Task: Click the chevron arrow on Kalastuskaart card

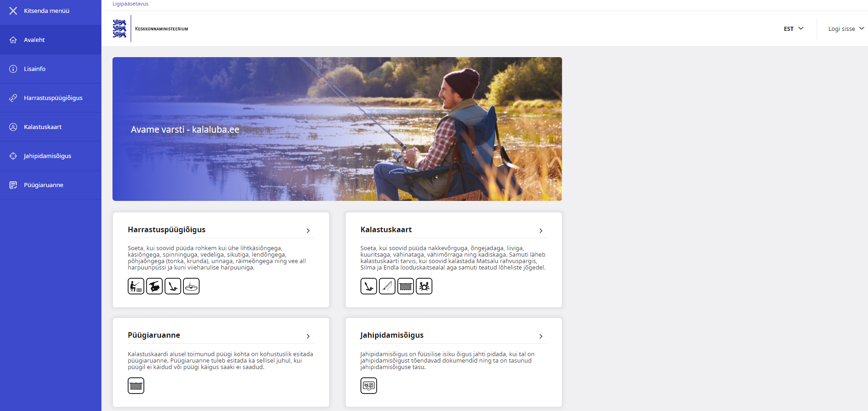Action: 541,230
